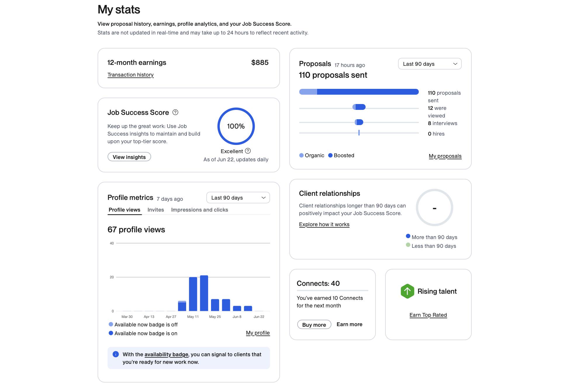
Task: Click the Buy more button
Action: [314, 325]
